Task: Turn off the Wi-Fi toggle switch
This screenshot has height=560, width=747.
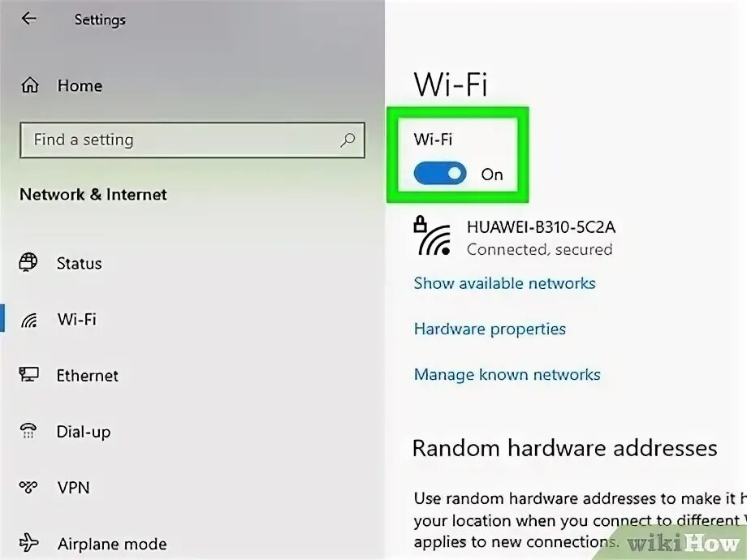Action: coord(440,174)
